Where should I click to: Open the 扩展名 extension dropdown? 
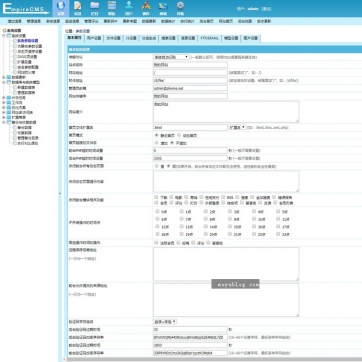tap(238, 127)
